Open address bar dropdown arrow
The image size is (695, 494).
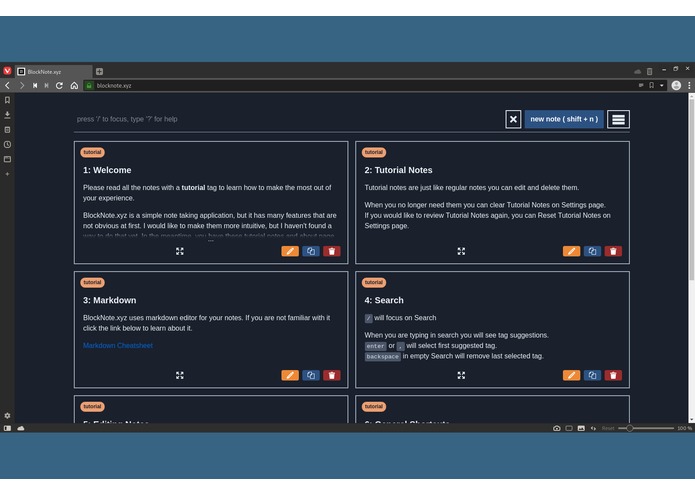pyautogui.click(x=662, y=86)
